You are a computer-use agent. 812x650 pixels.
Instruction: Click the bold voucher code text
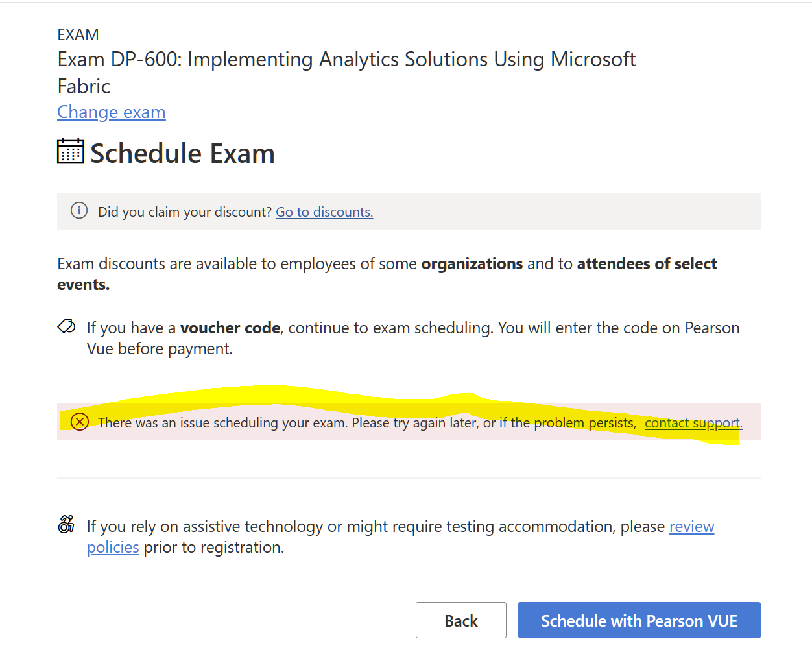tap(230, 328)
